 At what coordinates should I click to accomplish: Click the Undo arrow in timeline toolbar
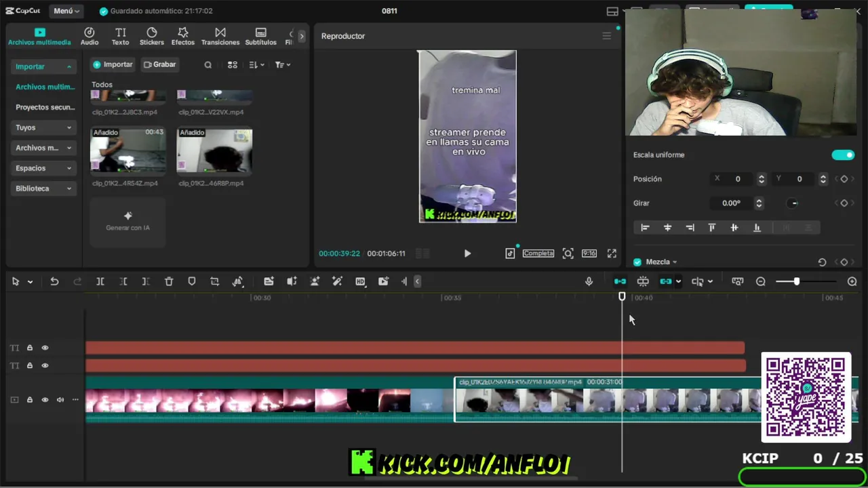click(54, 281)
